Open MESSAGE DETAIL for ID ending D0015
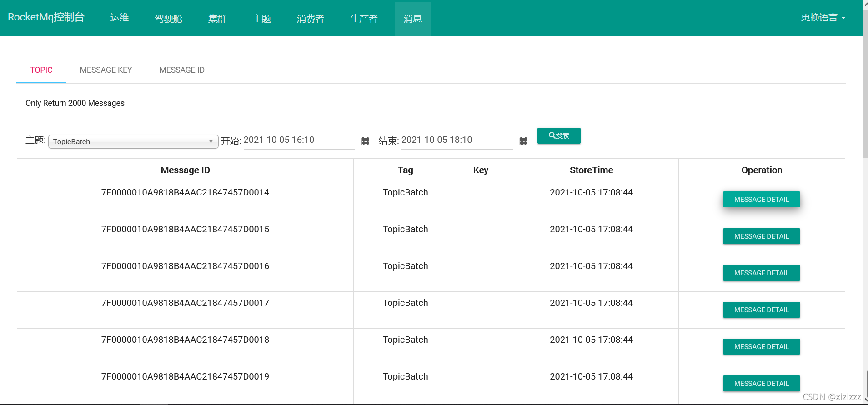Screen dimensions: 868x405 [x=762, y=236]
